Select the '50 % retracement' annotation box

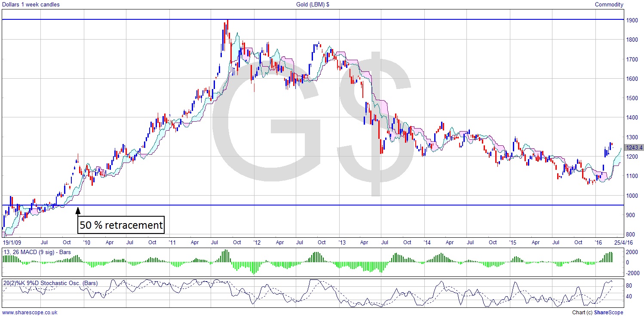click(121, 225)
